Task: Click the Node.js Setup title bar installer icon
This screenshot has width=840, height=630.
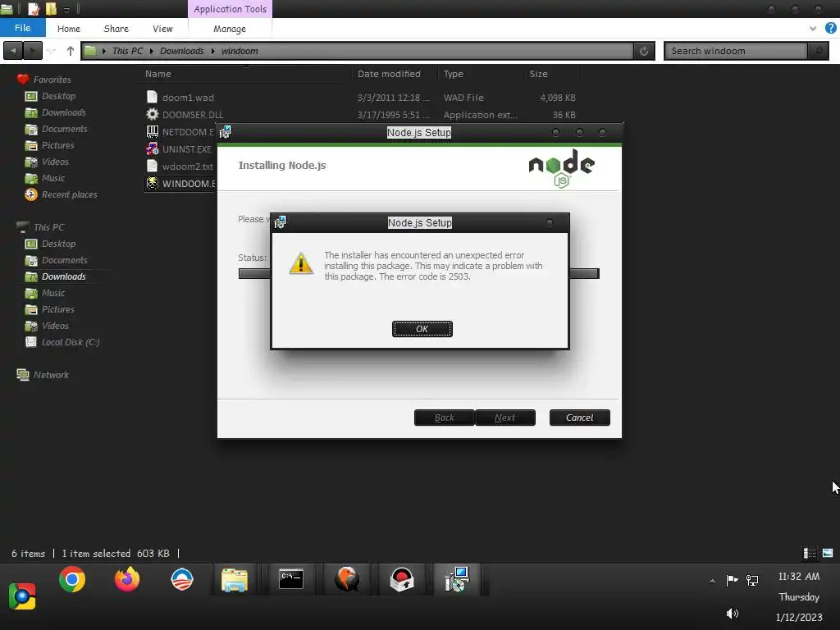Action: click(x=226, y=132)
